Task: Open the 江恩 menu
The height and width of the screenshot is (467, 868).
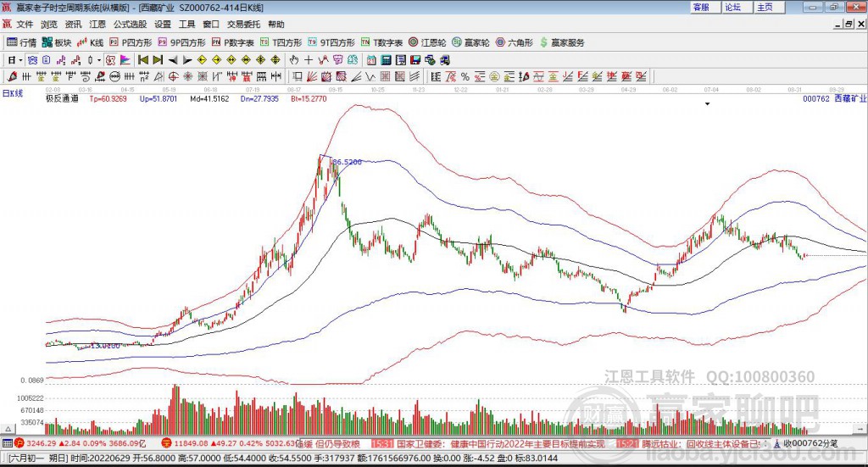Action: (x=97, y=25)
